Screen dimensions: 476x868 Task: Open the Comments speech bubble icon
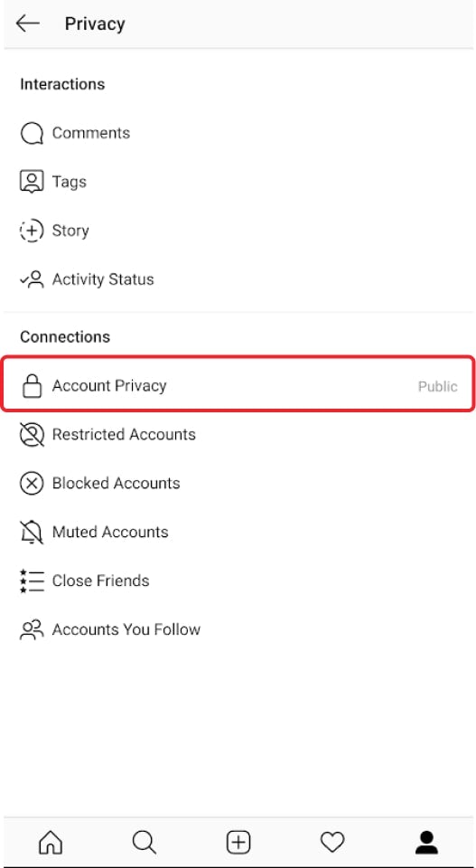[32, 134]
